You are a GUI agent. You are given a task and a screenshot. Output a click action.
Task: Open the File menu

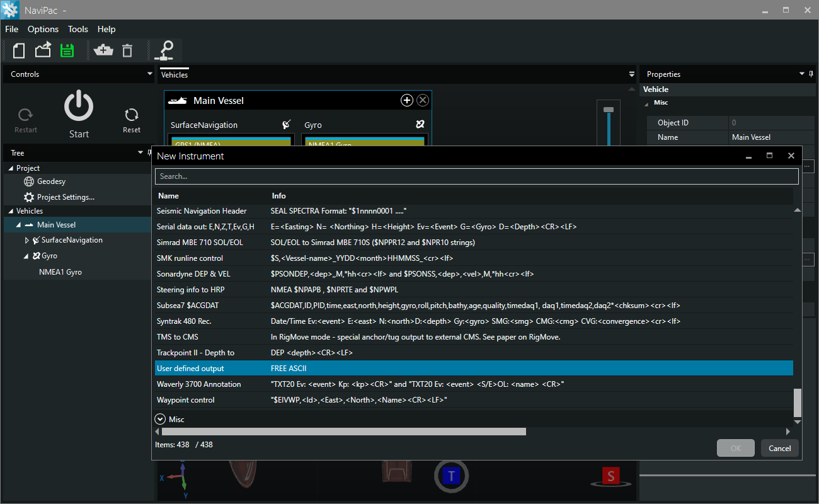tap(12, 29)
